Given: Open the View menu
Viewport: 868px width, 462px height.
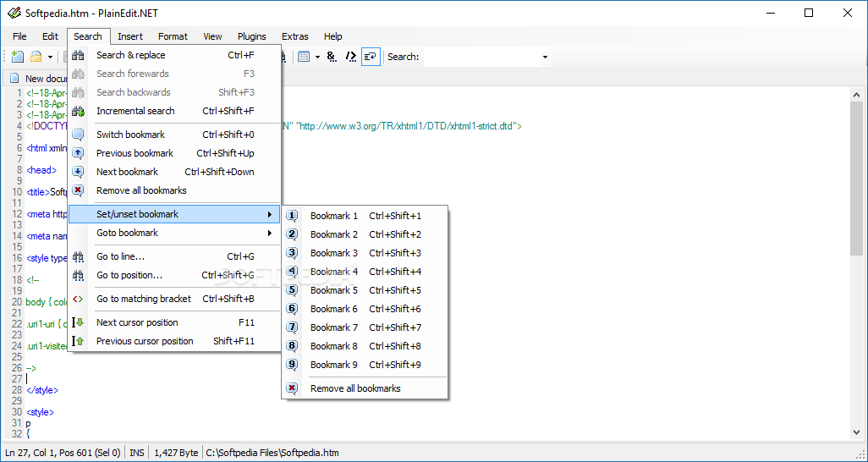Looking at the screenshot, I should [x=212, y=36].
